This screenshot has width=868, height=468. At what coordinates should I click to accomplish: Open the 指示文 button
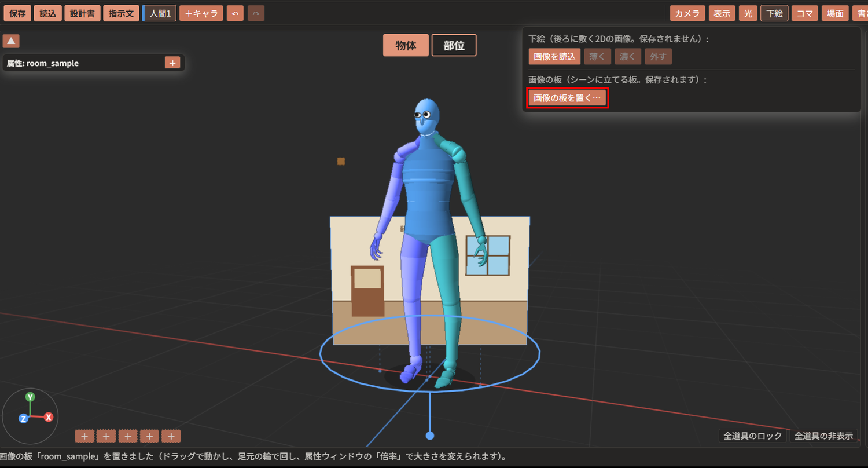click(x=122, y=13)
